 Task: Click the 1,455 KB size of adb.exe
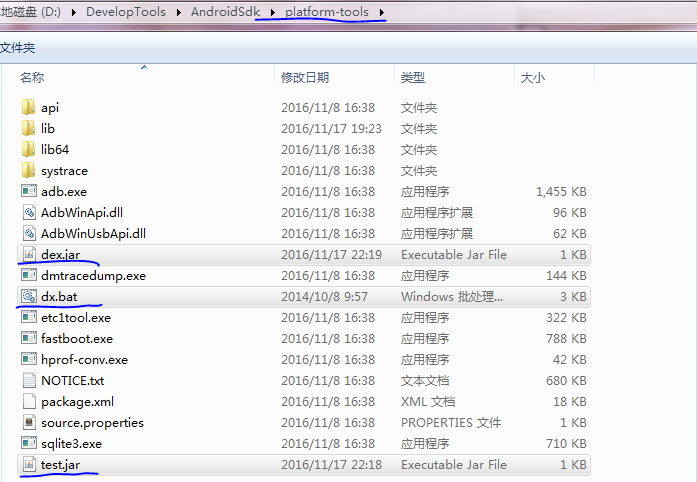561,191
